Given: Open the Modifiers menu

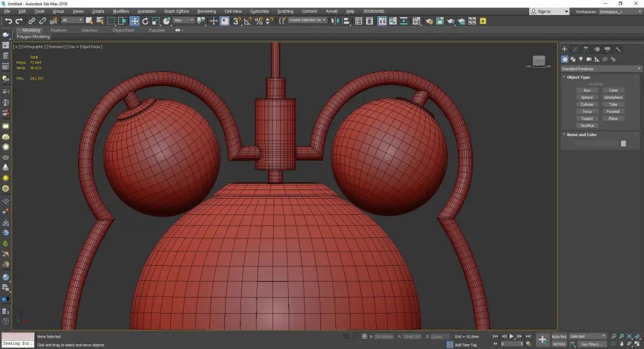Looking at the screenshot, I should click(121, 11).
